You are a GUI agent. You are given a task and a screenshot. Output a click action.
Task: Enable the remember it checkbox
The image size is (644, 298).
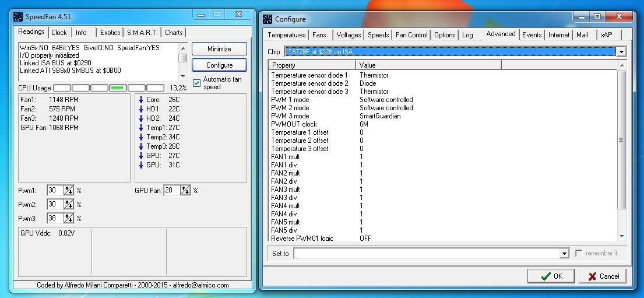[x=579, y=253]
